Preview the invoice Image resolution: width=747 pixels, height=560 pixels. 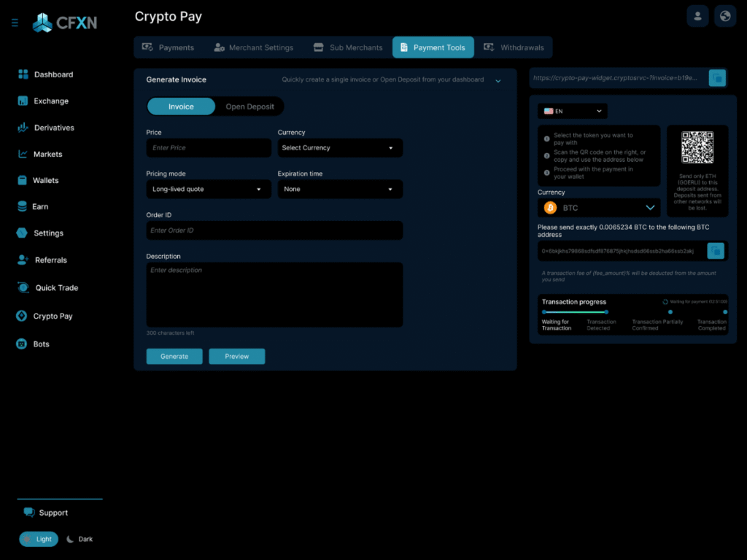point(236,356)
